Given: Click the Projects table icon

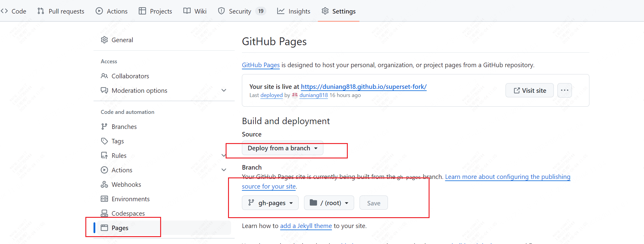Looking at the screenshot, I should coord(142,11).
